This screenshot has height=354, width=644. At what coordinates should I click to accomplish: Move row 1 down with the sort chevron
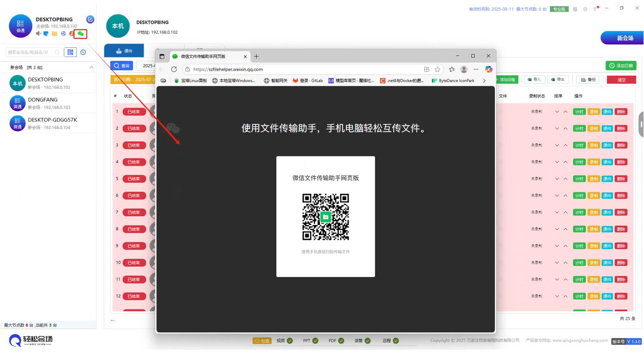(557, 112)
